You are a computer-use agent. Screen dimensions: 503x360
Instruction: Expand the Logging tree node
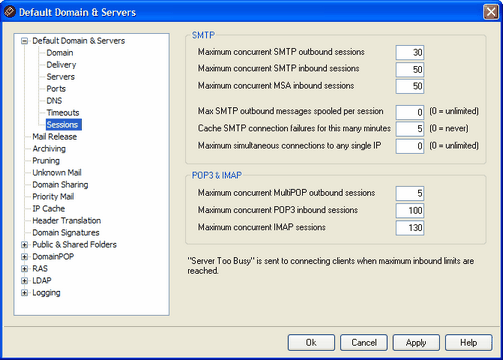24,293
